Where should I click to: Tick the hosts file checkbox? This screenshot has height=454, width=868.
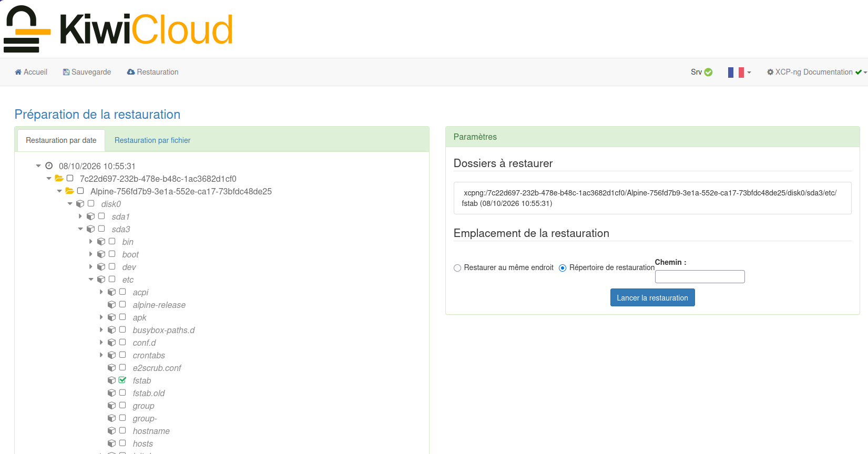[122, 443]
